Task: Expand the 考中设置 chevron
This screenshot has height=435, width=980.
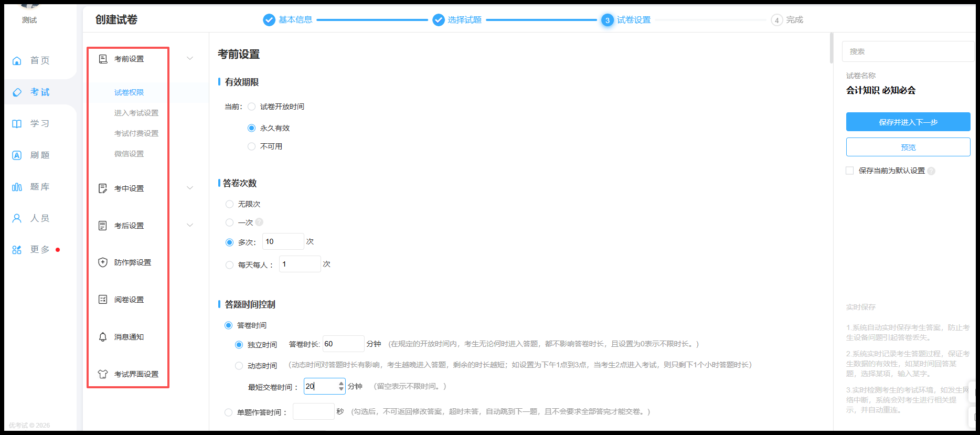Action: tap(190, 188)
